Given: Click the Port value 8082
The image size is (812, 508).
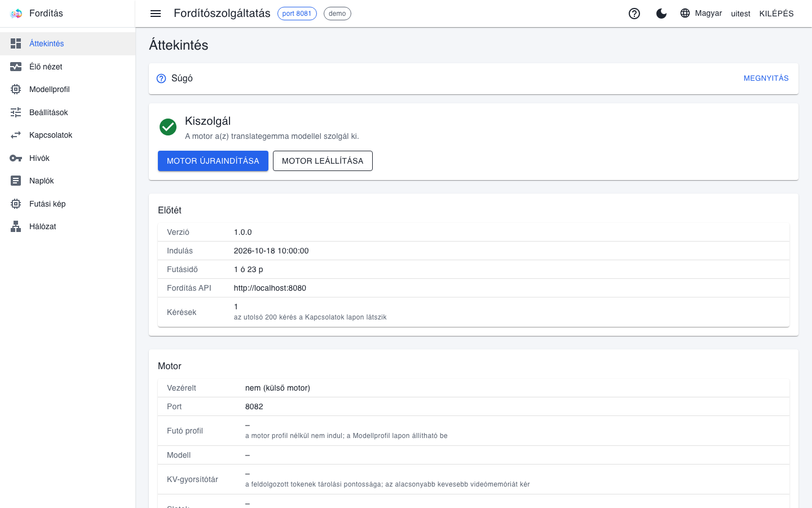Looking at the screenshot, I should coord(254,406).
